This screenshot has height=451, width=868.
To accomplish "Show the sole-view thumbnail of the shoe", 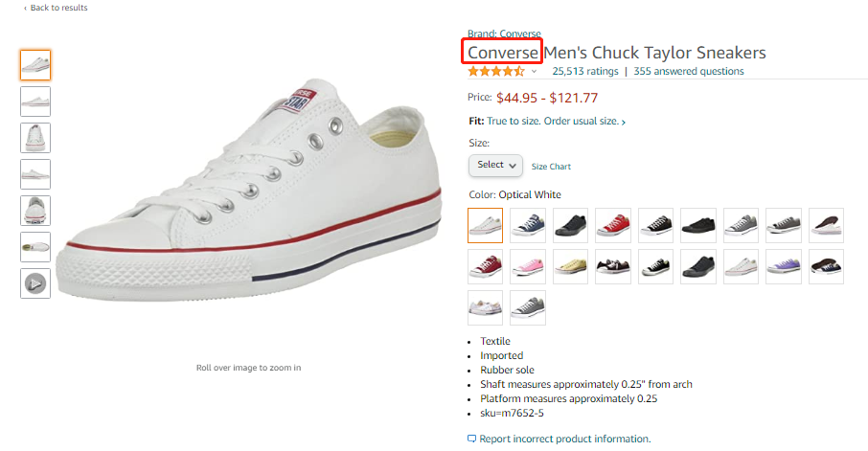I will [x=35, y=247].
